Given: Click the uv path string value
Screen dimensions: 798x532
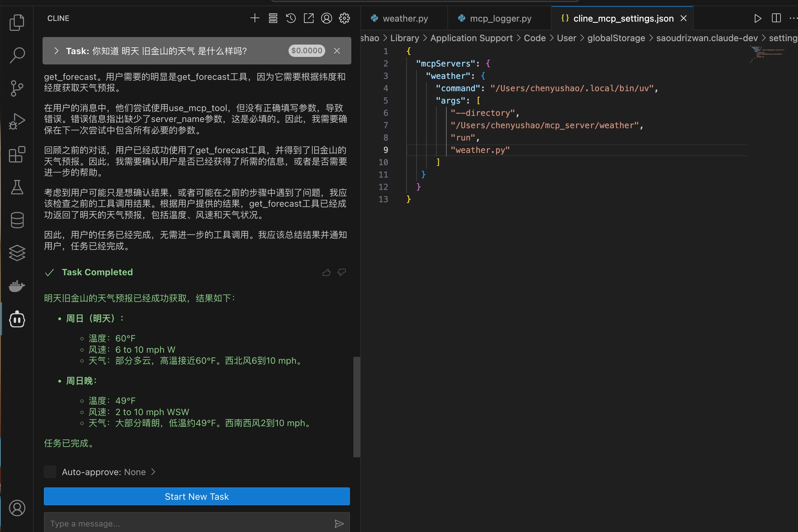Looking at the screenshot, I should (x=572, y=88).
